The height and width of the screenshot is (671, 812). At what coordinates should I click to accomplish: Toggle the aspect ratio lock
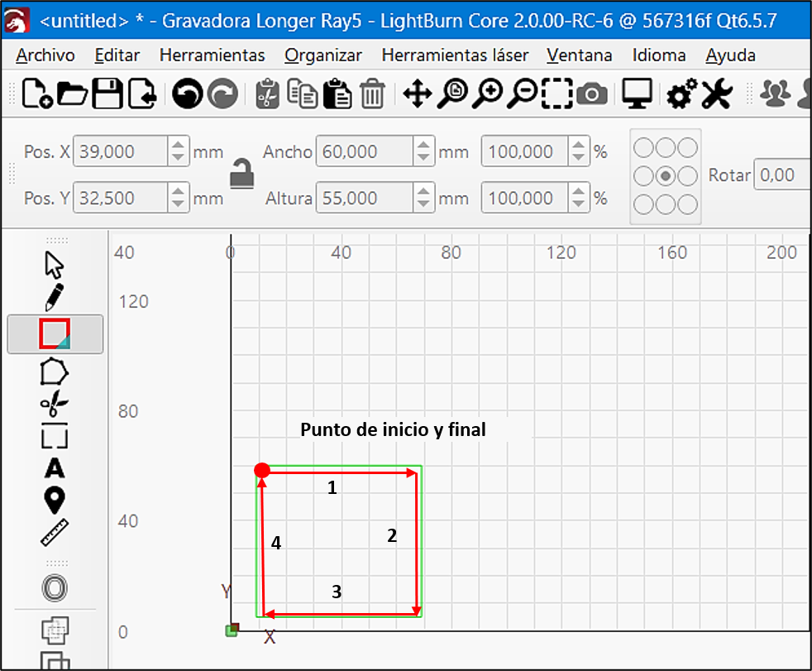click(241, 174)
